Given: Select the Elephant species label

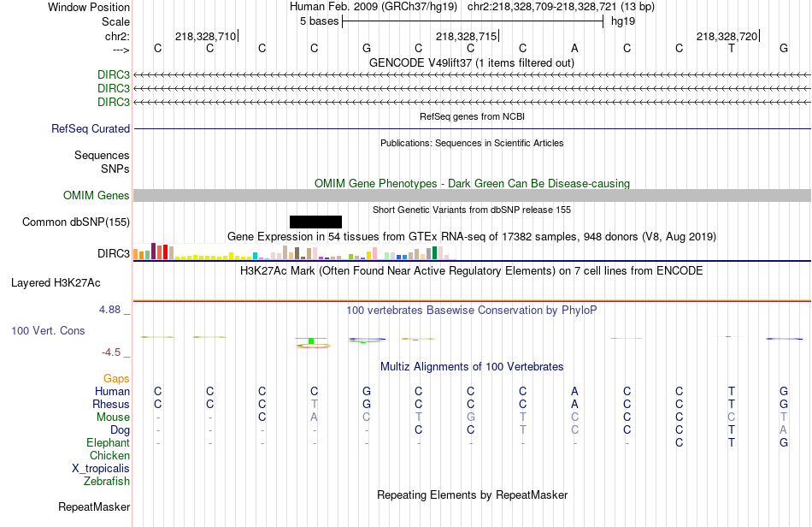Looking at the screenshot, I should click(109, 442).
